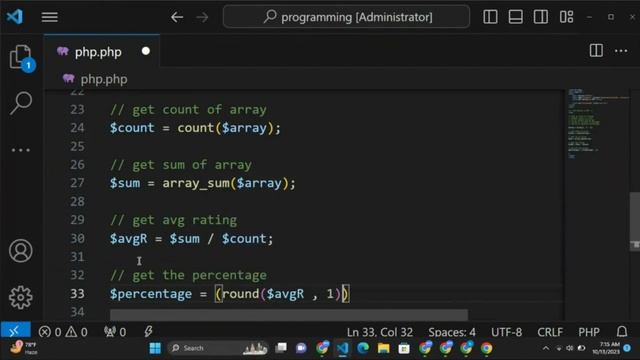Image resolution: width=640 pixels, height=360 pixels.
Task: Click the '// get sum of array' comment
Action: click(x=181, y=165)
